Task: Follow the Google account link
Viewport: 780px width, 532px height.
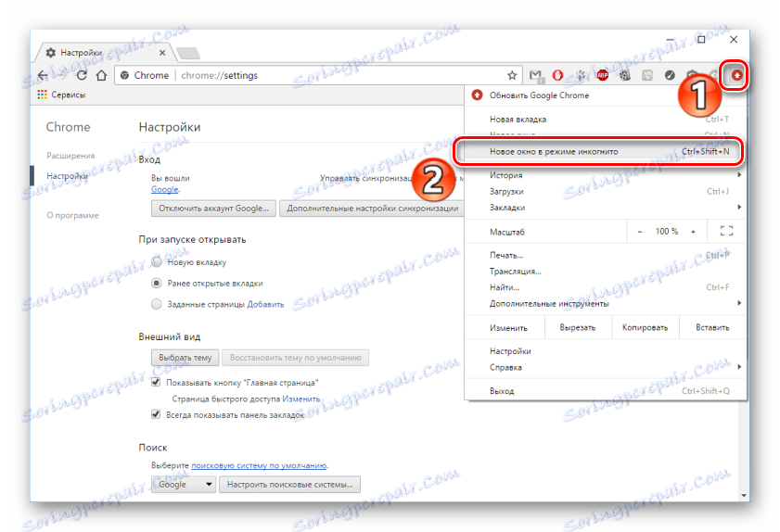Action: (x=165, y=189)
